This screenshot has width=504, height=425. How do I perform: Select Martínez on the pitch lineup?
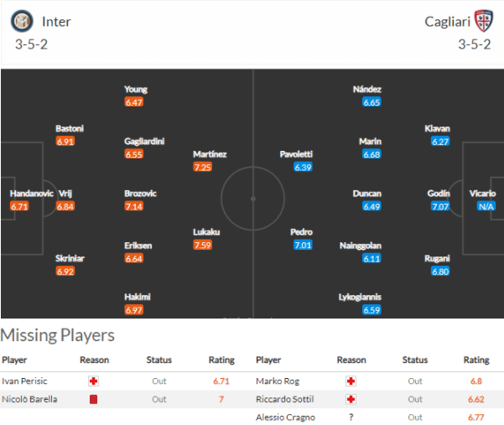coord(210,154)
